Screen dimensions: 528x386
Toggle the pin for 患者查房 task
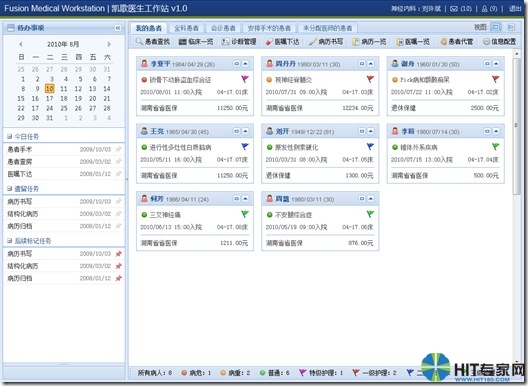click(118, 162)
